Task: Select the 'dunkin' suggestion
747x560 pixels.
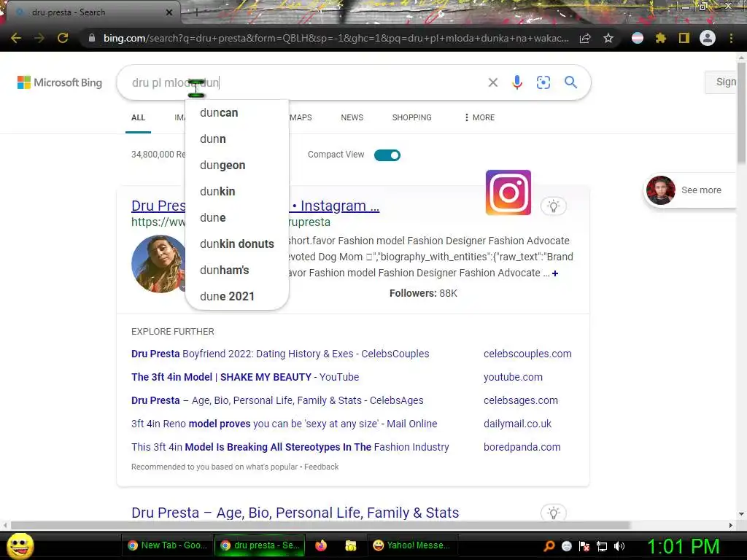Action: 237,192
